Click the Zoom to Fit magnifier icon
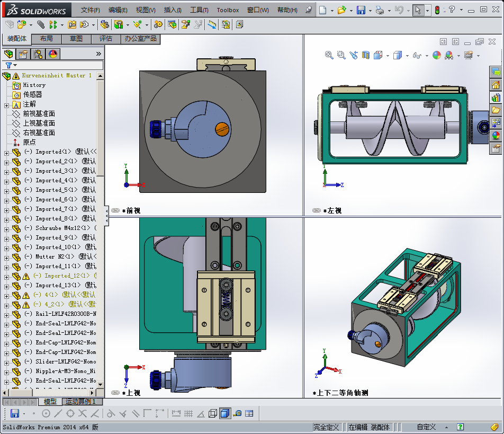The height and width of the screenshot is (434, 504). click(x=329, y=55)
